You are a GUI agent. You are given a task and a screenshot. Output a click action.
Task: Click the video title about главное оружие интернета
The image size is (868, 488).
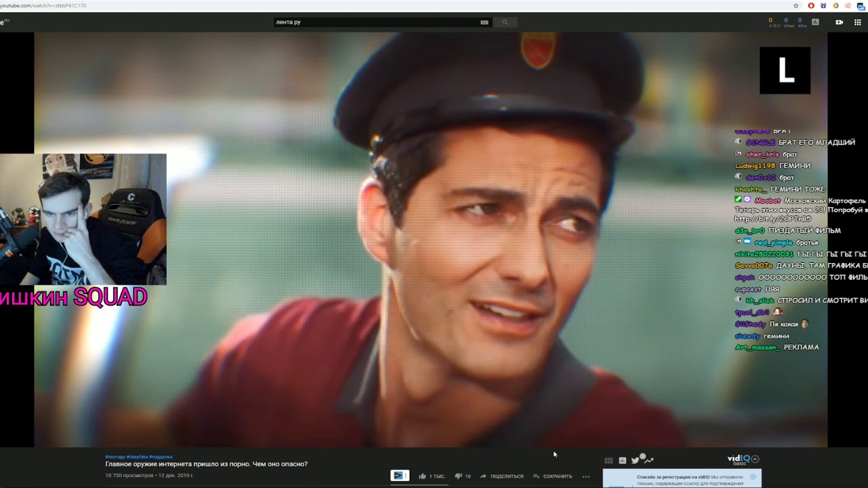(x=206, y=464)
